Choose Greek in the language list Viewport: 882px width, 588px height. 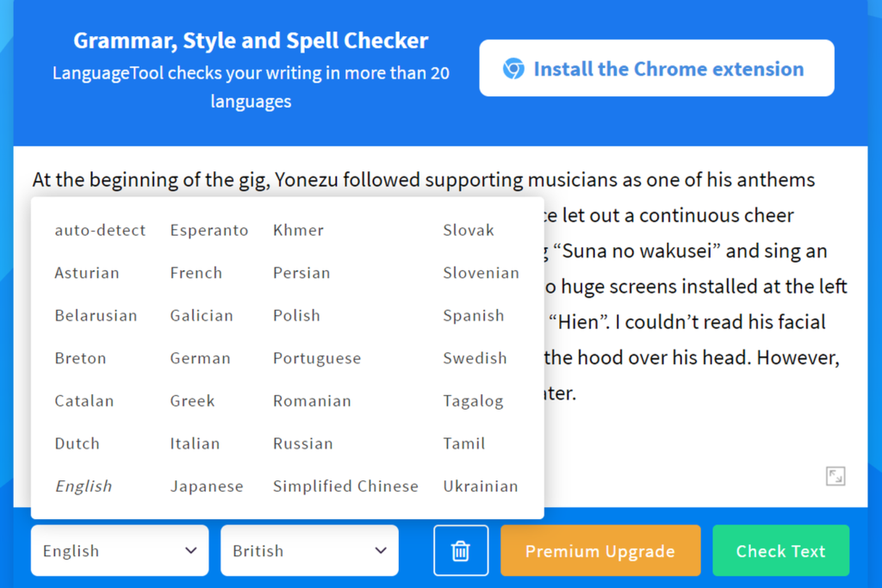192,401
